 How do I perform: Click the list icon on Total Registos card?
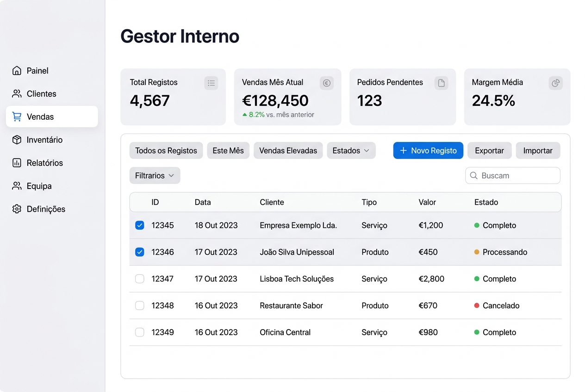[x=211, y=83]
